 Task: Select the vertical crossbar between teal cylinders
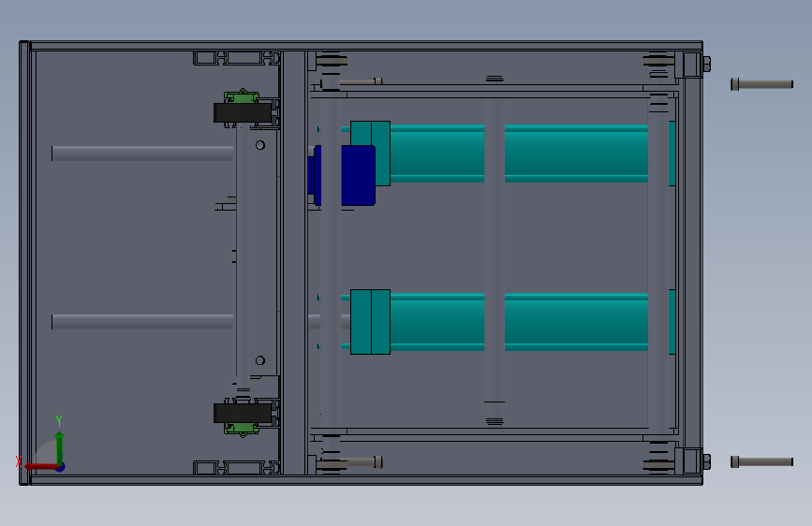[495, 251]
